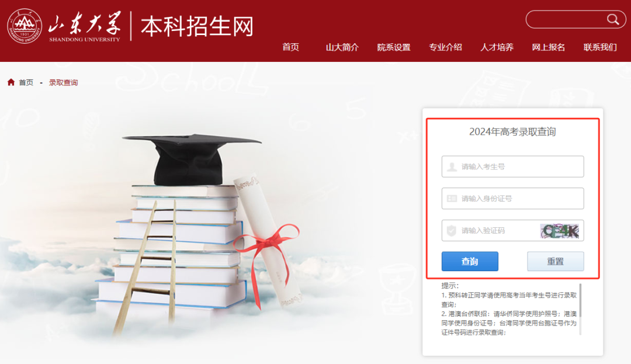This screenshot has height=364, width=631.
Task: Click the 重置 reset button
Action: [x=556, y=261]
